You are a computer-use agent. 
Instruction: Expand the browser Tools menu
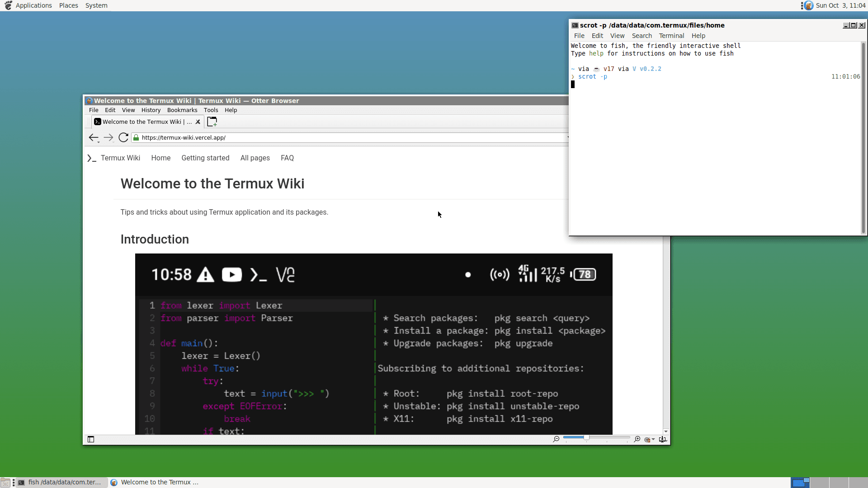[x=211, y=110]
